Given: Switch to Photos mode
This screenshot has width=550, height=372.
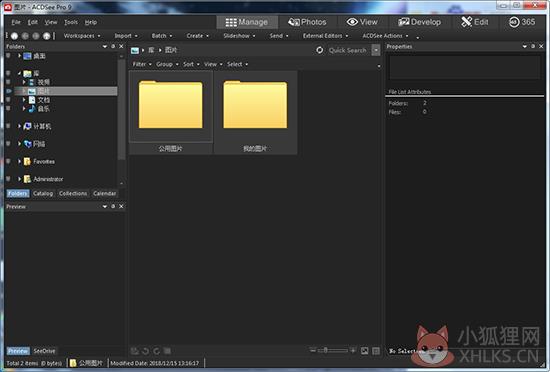Looking at the screenshot, I should [x=307, y=22].
